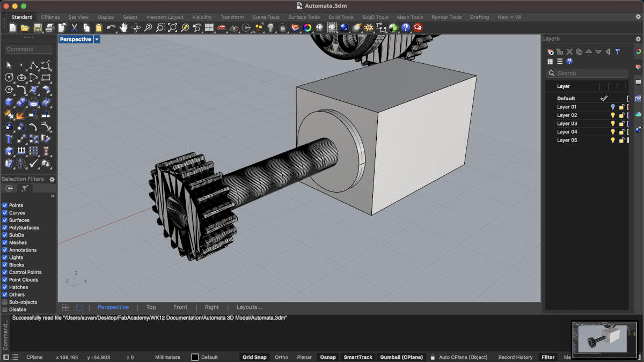Activate the Pan hand tool
Viewport: 644px width, 362px height.
(123, 27)
